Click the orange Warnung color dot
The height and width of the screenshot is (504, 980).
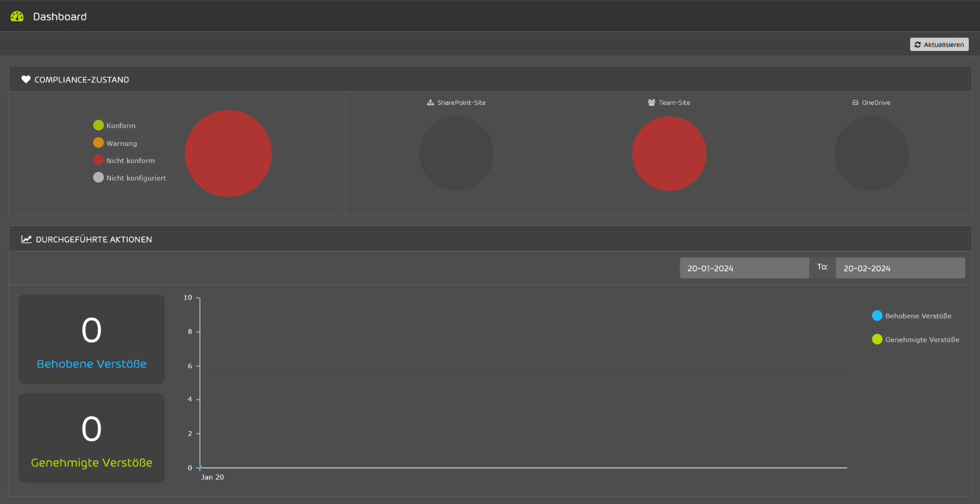pyautogui.click(x=98, y=143)
